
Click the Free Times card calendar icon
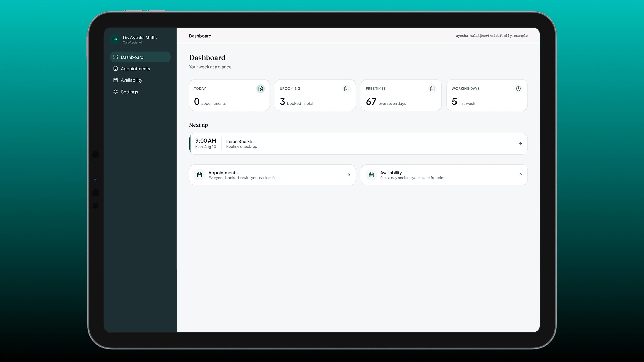[x=432, y=89]
